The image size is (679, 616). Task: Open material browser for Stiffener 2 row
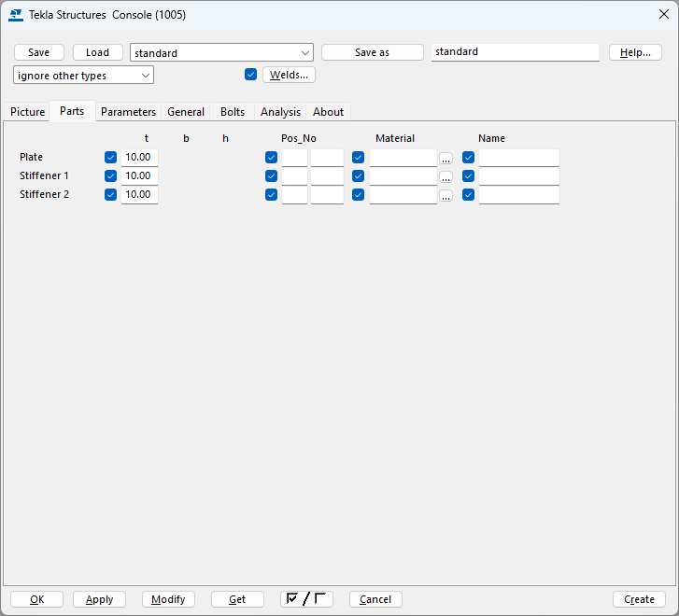446,196
